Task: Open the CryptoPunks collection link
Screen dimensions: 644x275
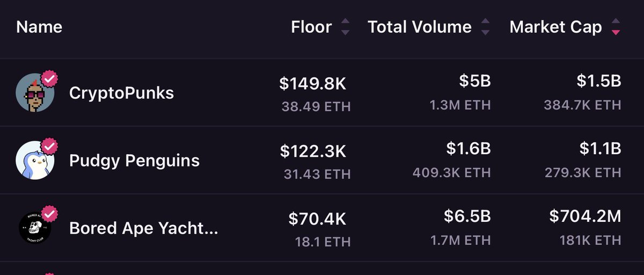Action: (122, 93)
